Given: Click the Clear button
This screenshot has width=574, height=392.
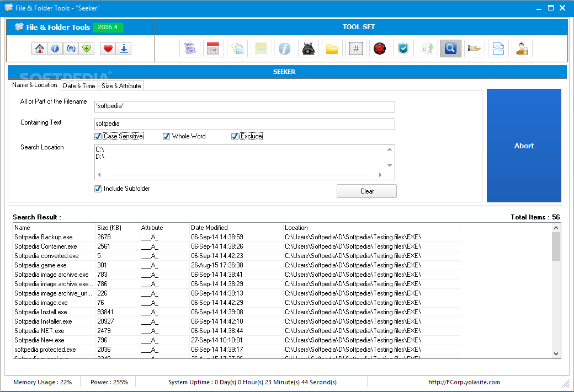Looking at the screenshot, I should coord(366,191).
